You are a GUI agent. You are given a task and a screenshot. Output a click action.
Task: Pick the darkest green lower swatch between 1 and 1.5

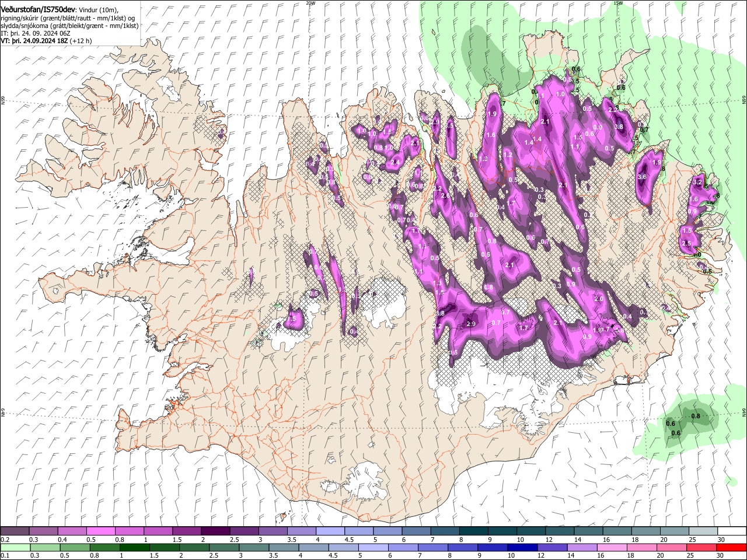pos(134,547)
